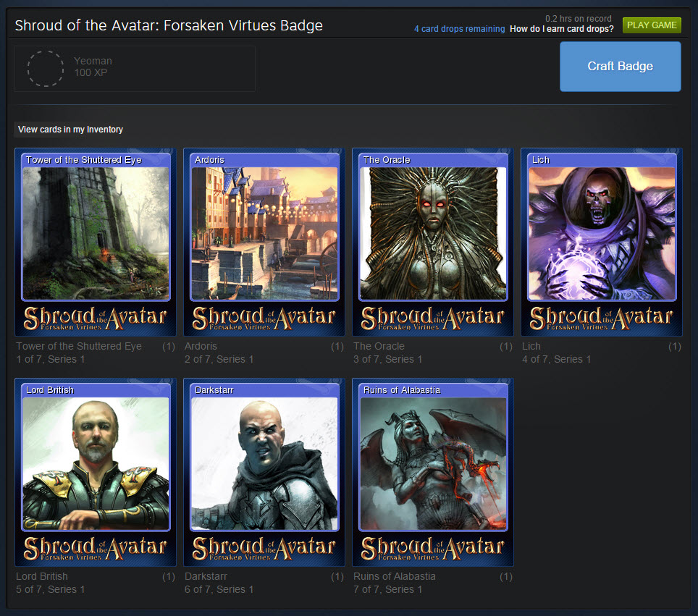Click the Ardoris '2 of 7, Series 1' caption
This screenshot has width=698, height=616.
(219, 359)
